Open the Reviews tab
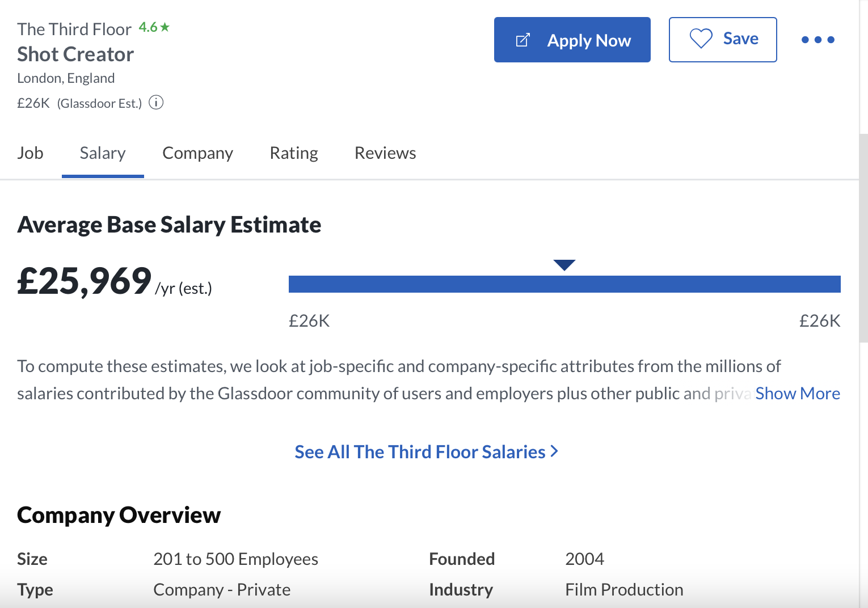This screenshot has width=868, height=608. click(385, 153)
